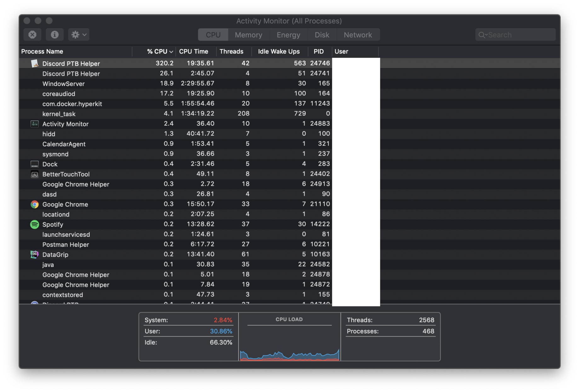Click the Google Chrome process icon
Screen dimensions: 579x392
(x=35, y=204)
